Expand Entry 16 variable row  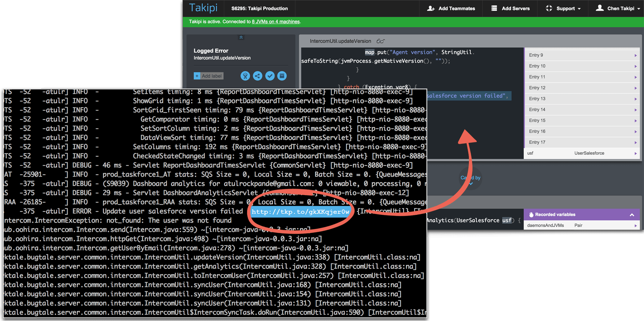582,131
